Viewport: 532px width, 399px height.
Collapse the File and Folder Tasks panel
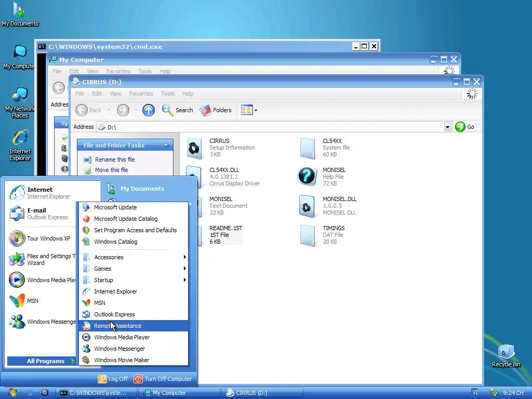(x=166, y=145)
